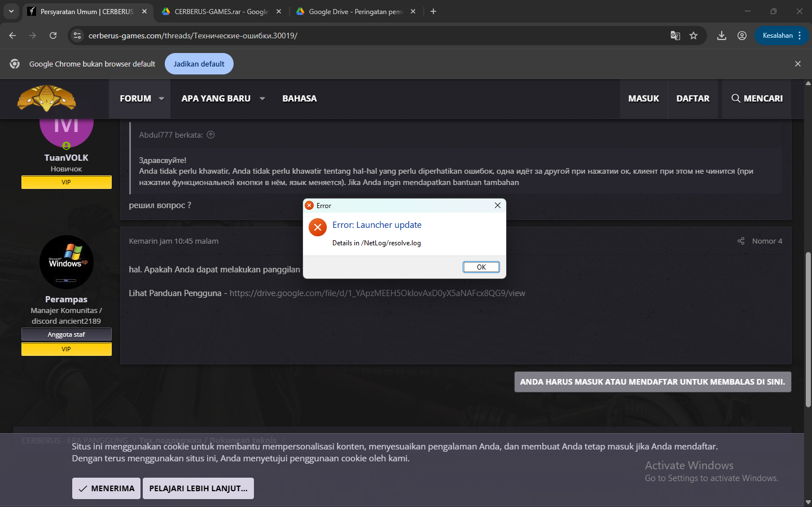Open the Google Translate icon in address bar

(675, 35)
